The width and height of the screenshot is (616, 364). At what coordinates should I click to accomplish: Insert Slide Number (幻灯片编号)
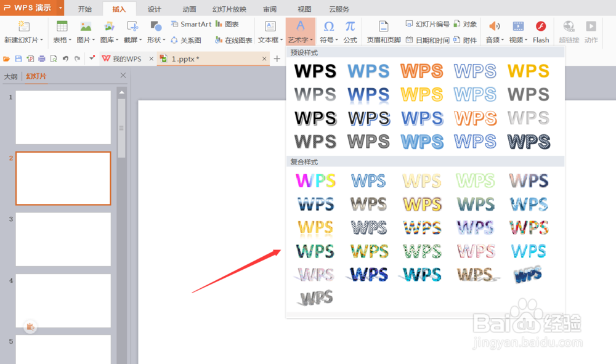click(x=428, y=24)
